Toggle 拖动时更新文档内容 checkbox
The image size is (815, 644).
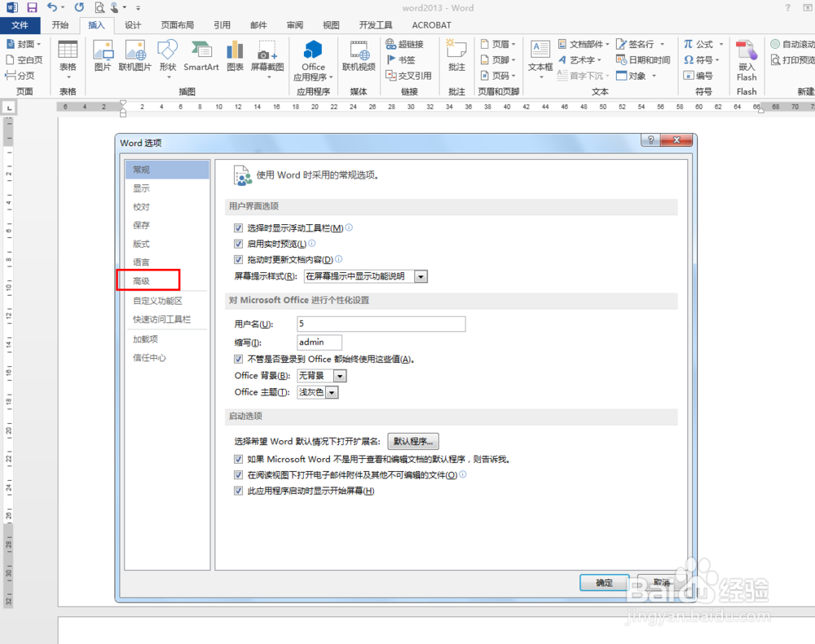[239, 259]
